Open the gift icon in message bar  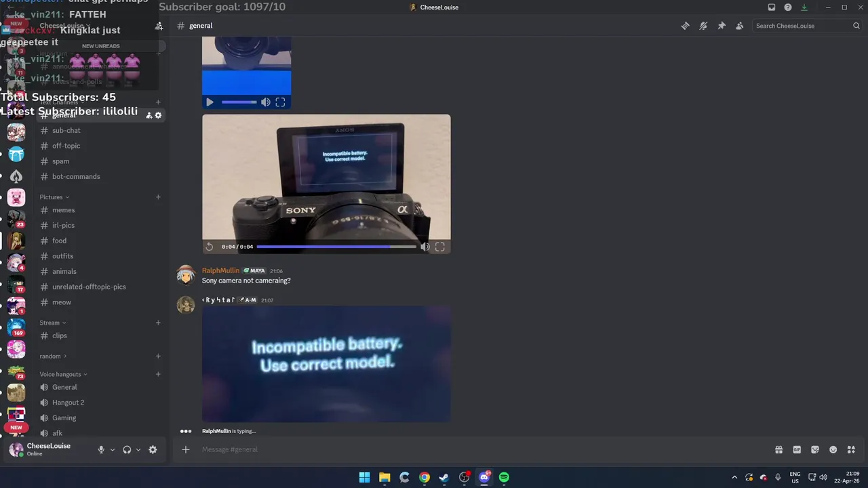click(x=778, y=449)
